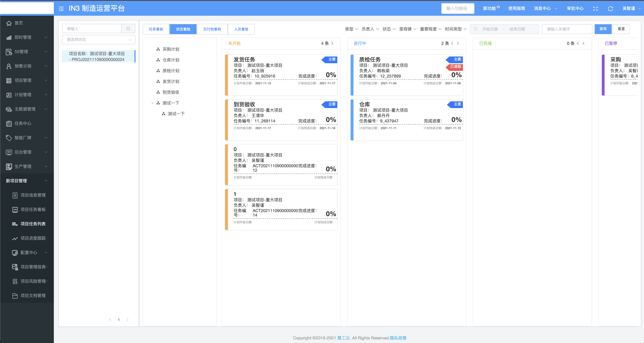Click the sidebar collapse hamburger icon

click(61, 9)
